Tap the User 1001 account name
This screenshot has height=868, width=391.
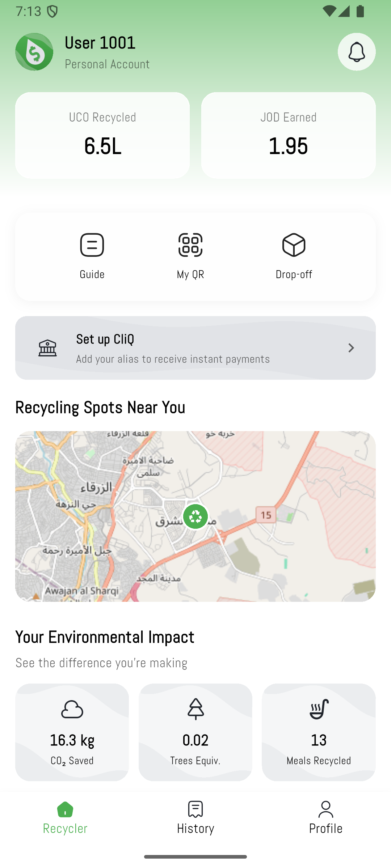[100, 43]
